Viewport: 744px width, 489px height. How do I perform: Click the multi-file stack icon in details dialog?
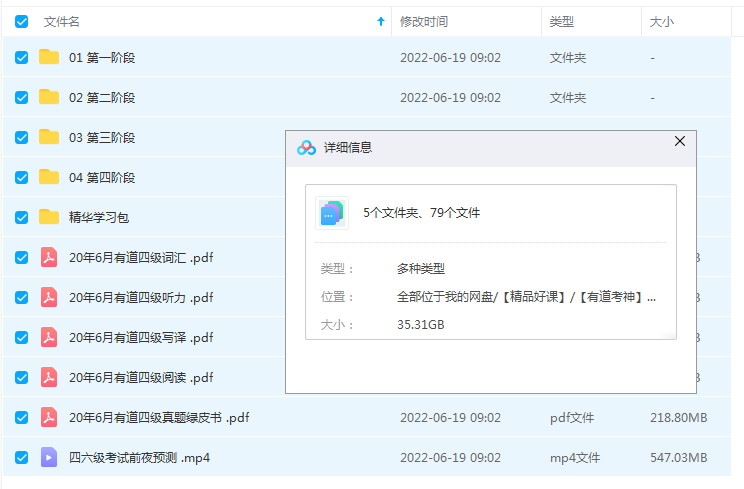331,212
